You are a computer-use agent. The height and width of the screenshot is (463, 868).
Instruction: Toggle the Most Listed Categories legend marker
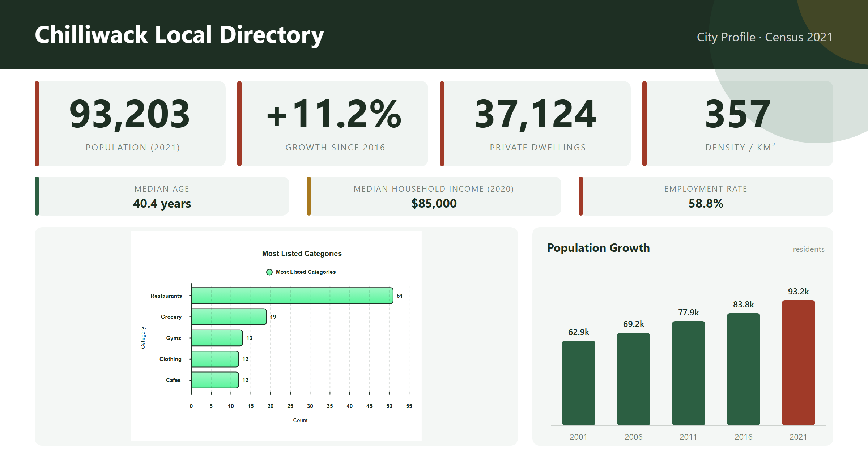269,272
